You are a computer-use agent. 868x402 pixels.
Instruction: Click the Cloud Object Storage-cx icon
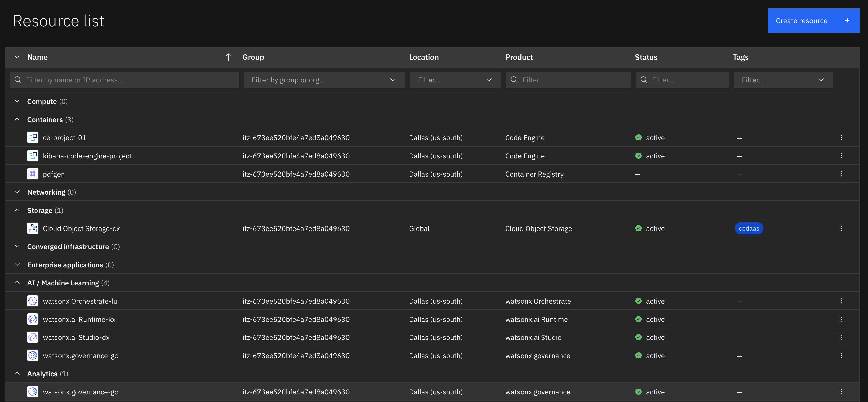tap(33, 228)
